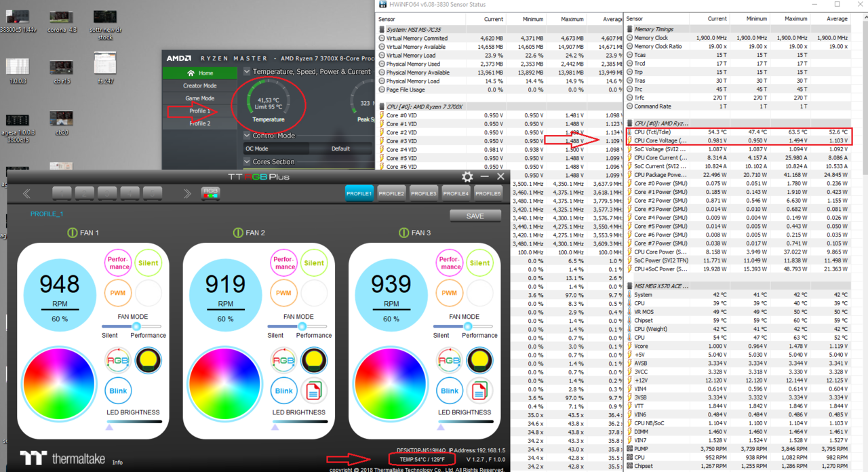Collapse the Memory Timings sensor group

[630, 30]
